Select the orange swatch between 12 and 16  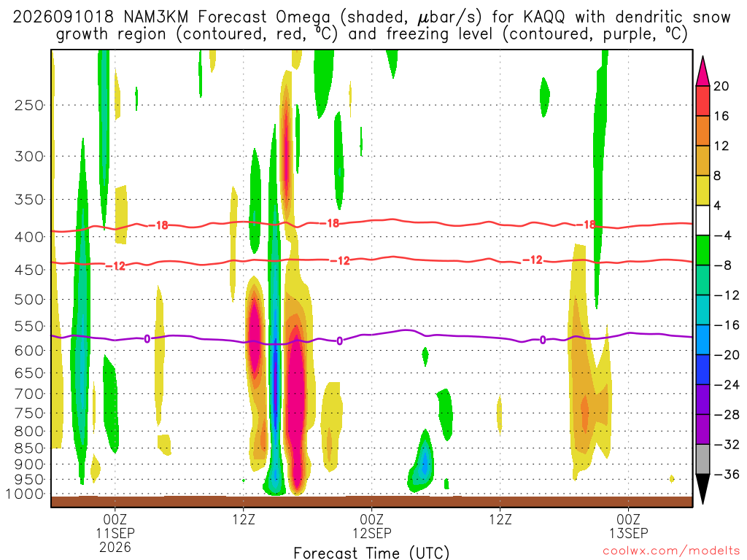pos(703,131)
